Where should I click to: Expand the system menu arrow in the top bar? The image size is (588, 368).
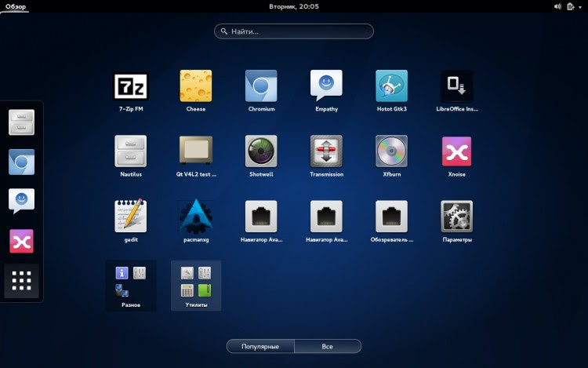(580, 7)
